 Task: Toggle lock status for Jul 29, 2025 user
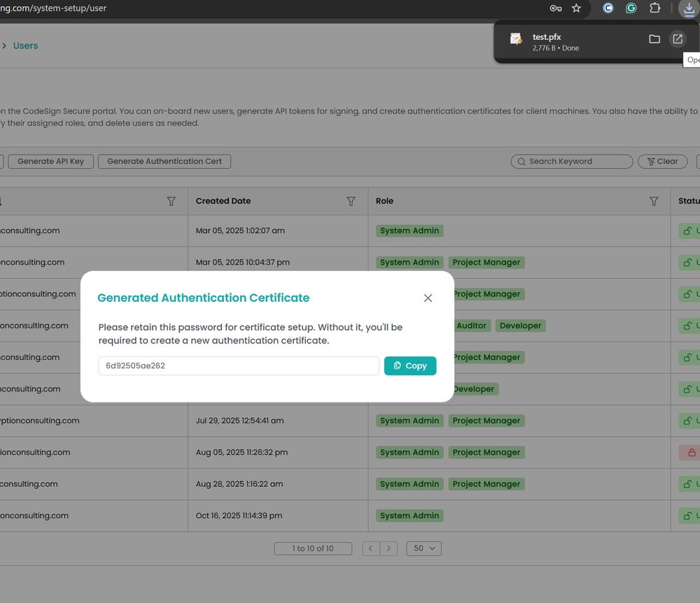pos(689,421)
